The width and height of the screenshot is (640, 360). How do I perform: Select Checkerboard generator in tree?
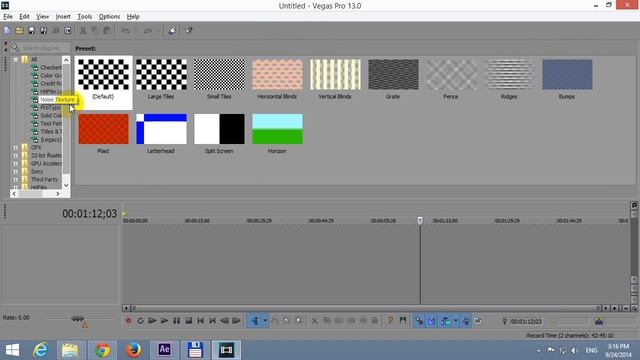tap(51, 68)
